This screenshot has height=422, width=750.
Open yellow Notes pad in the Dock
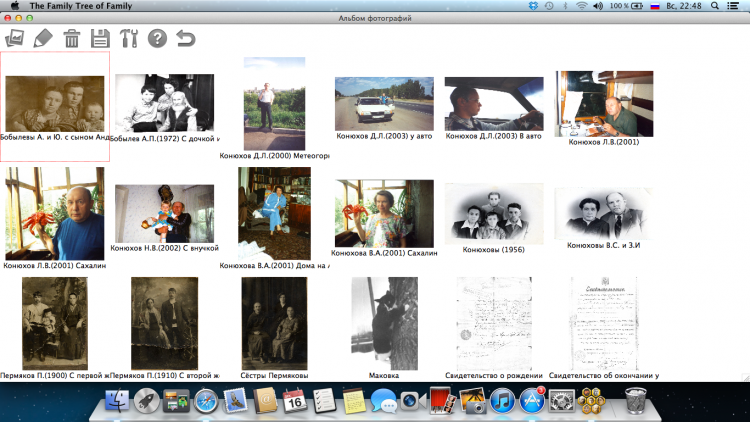click(x=354, y=401)
